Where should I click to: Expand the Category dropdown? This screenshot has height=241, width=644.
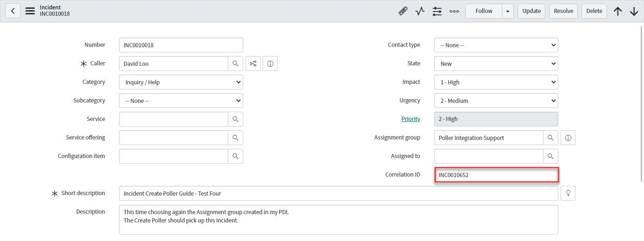[181, 82]
